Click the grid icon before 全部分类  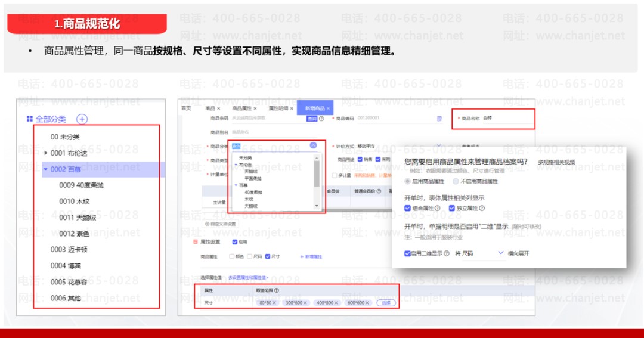pos(30,119)
